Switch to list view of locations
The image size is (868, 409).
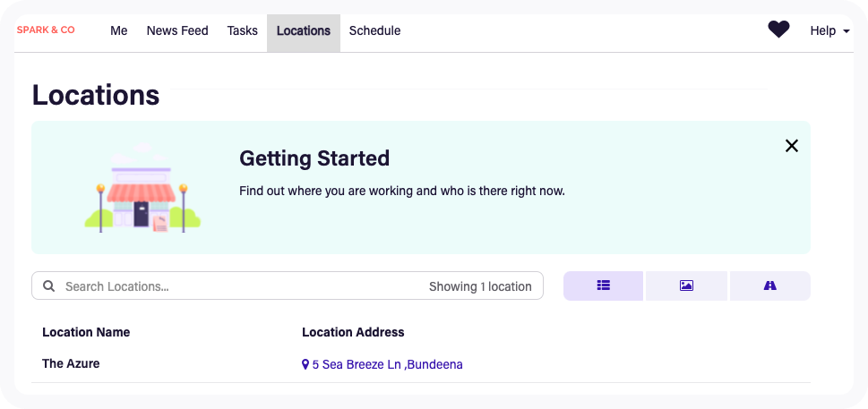tap(603, 285)
